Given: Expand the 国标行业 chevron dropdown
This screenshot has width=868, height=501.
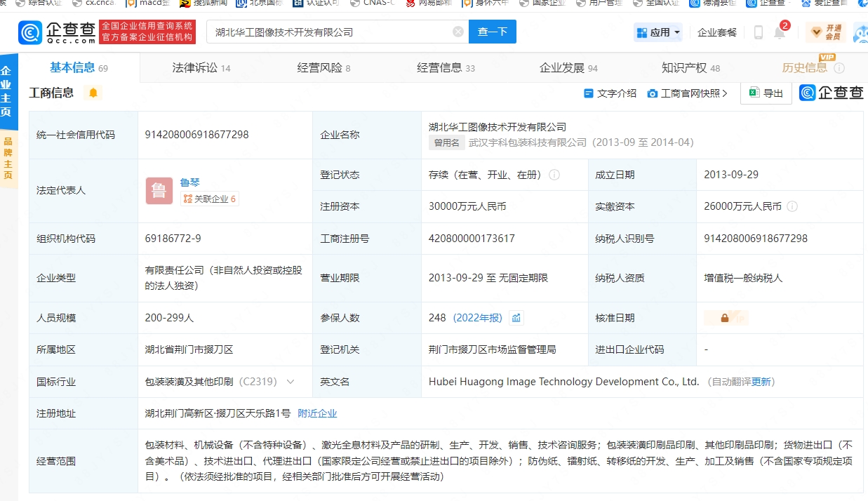Looking at the screenshot, I should pos(290,382).
